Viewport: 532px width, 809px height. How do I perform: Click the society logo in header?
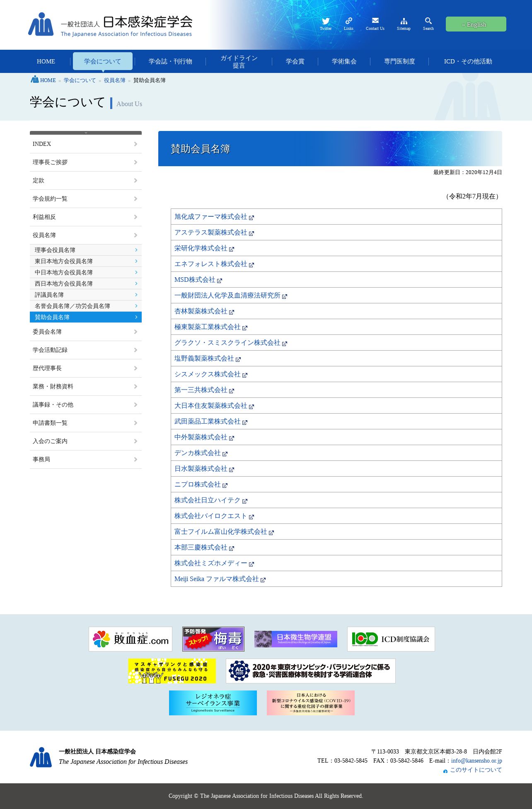[x=110, y=24]
